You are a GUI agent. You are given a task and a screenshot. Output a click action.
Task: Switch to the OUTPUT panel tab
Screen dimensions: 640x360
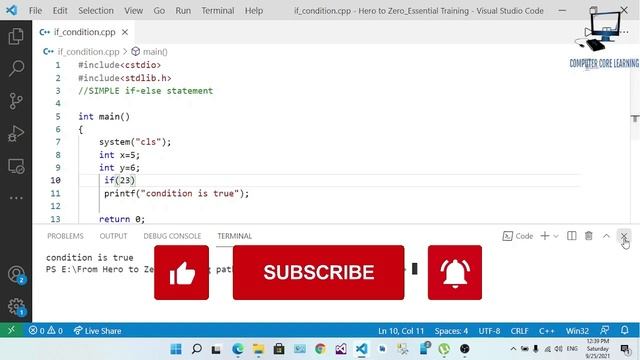pos(113,236)
